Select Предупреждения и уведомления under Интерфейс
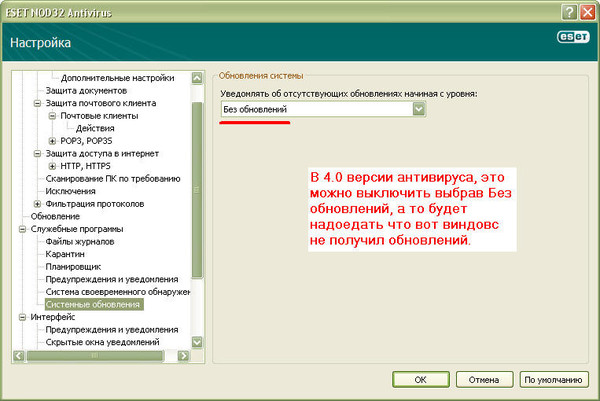 (x=112, y=329)
